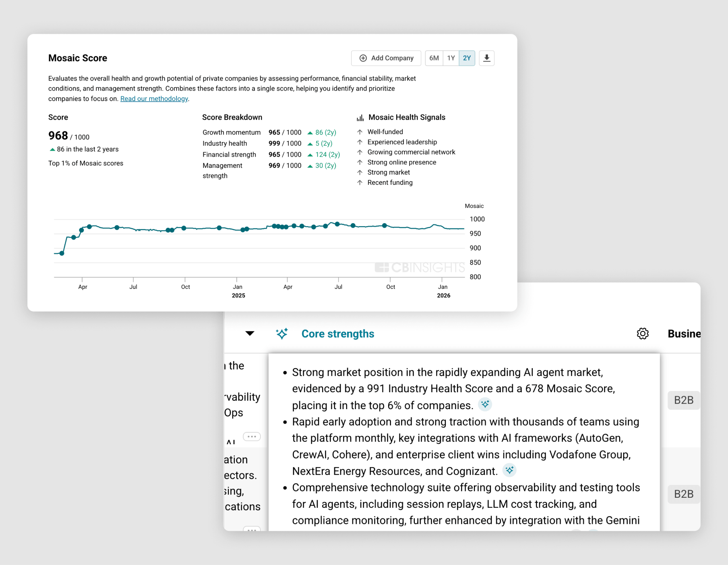Collapse the Core strengths column with the caret
Viewport: 728px width, 565px height.
[250, 333]
